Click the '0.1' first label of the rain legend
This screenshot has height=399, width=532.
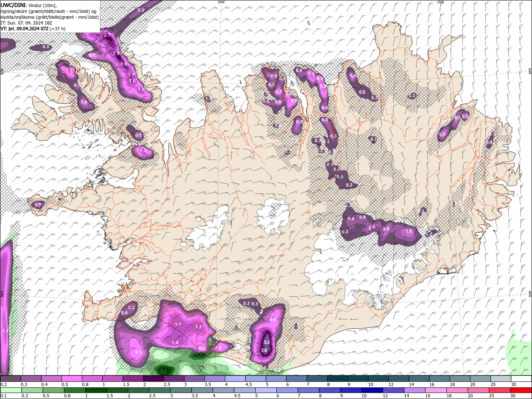3,396
